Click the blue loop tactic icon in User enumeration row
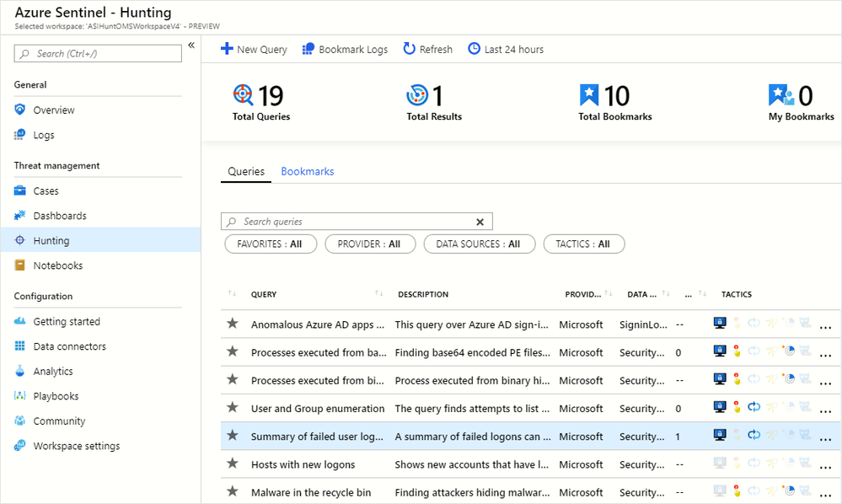This screenshot has height=504, width=842. [x=754, y=407]
